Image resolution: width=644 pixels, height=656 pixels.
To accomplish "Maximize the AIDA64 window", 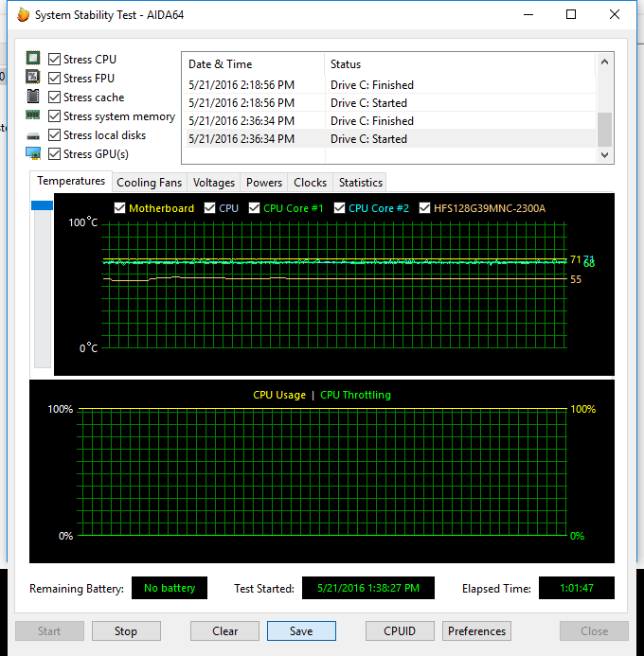I will pos(571,14).
